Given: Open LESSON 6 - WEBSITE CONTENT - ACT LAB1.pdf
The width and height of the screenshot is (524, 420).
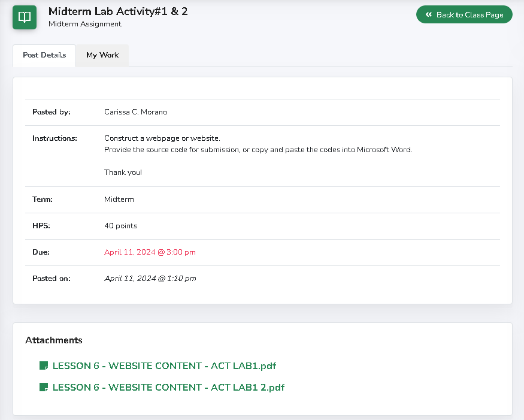Looking at the screenshot, I should coord(164,365).
